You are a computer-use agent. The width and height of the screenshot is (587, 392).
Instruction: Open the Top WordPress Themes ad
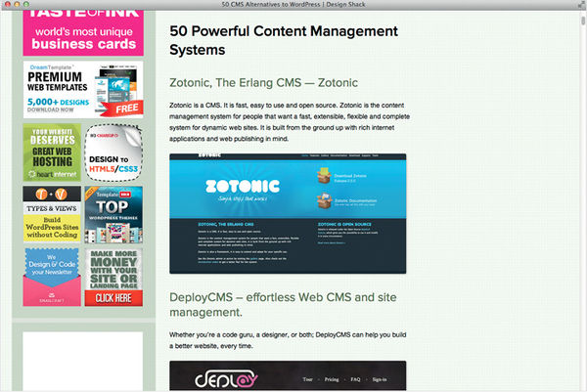[x=113, y=215]
